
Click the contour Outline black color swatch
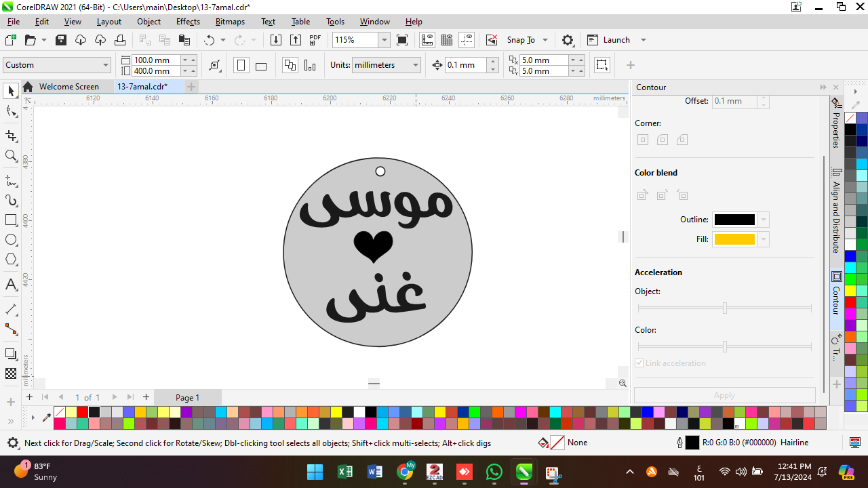point(734,220)
